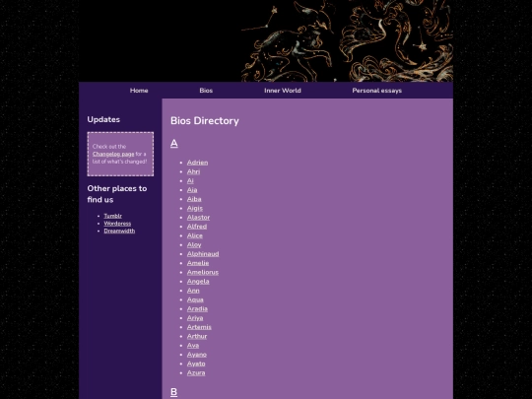Jump to the B section heading
This screenshot has height=399, width=532.
[173, 392]
